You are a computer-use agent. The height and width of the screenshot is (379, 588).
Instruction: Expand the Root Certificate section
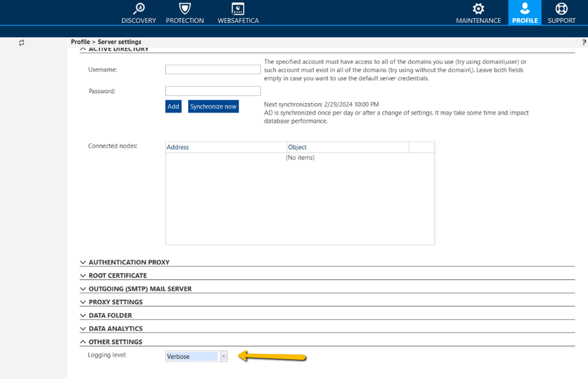83,275
